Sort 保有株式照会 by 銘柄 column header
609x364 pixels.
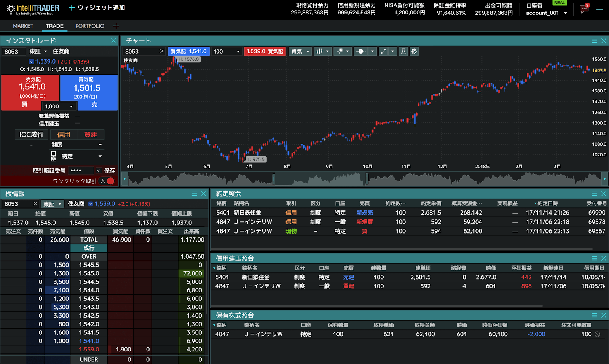click(x=220, y=325)
